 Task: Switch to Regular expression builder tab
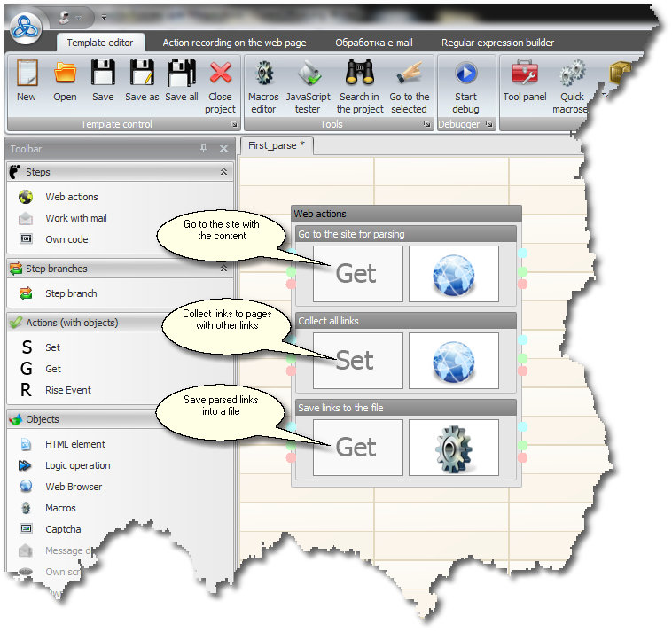coord(497,43)
